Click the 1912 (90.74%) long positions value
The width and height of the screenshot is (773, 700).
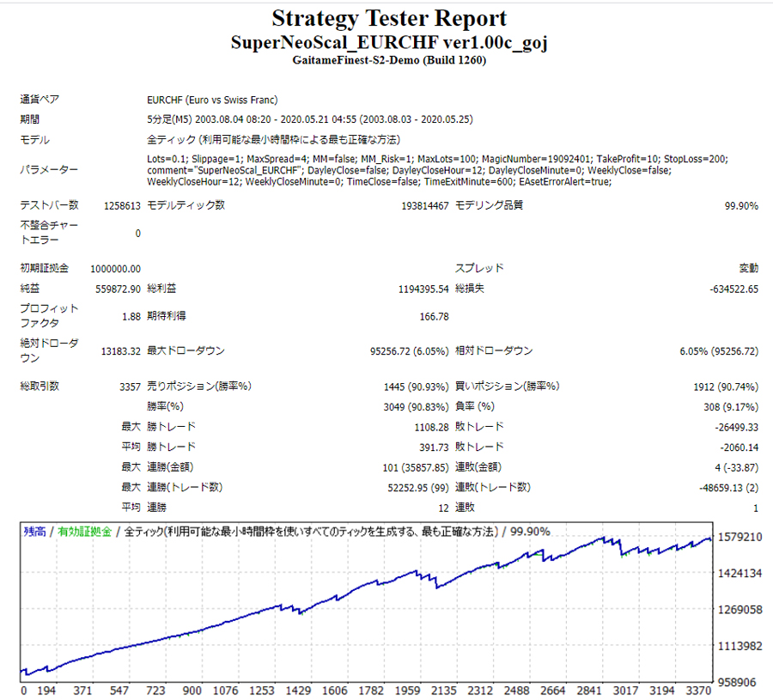[726, 387]
